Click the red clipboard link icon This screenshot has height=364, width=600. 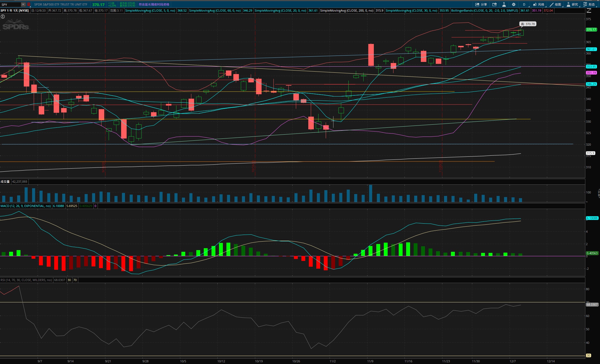(x=28, y=4)
